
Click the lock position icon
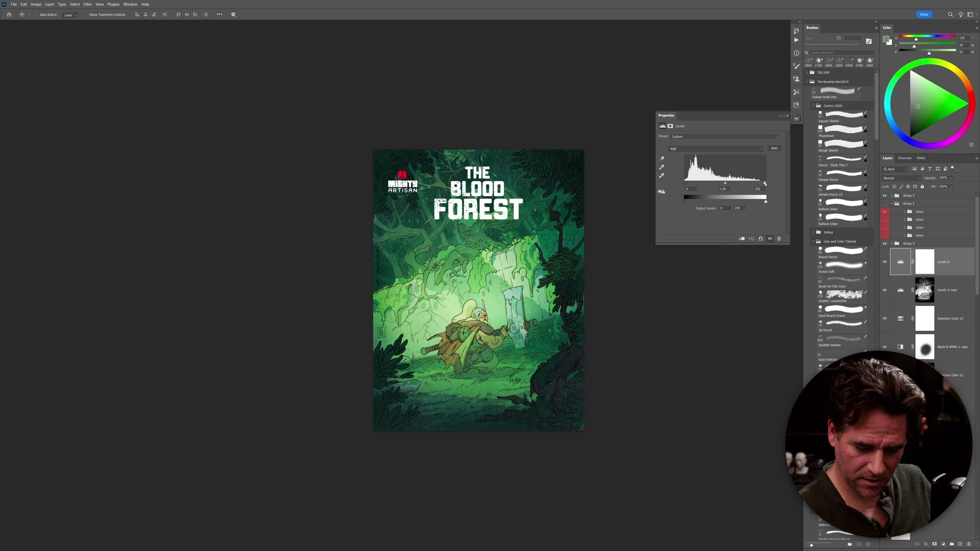[908, 186]
